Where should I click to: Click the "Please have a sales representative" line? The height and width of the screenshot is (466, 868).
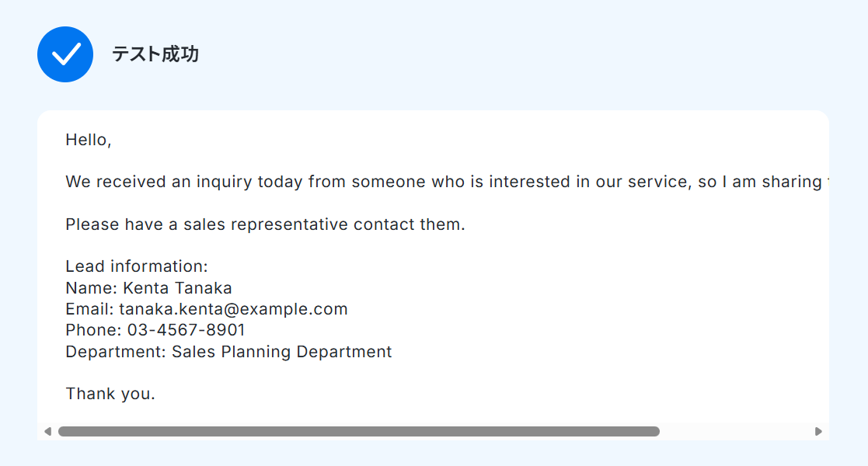pyautogui.click(x=265, y=224)
